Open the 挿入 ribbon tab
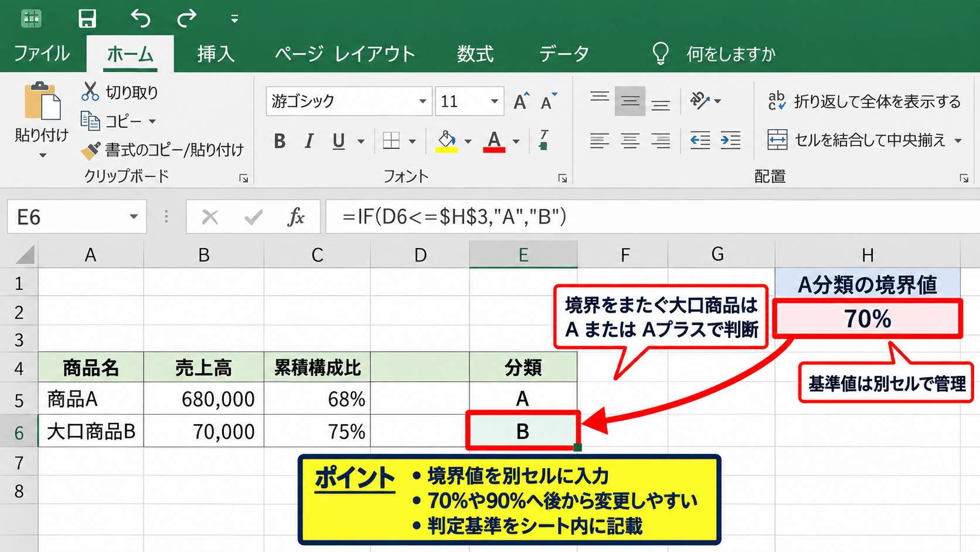Screen dimensions: 980x552 click(x=216, y=54)
